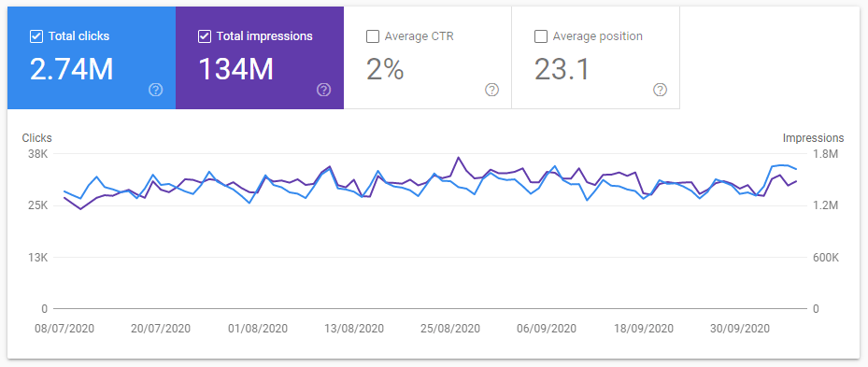This screenshot has width=868, height=367.
Task: Open help icon on Total impressions card
Action: click(324, 90)
